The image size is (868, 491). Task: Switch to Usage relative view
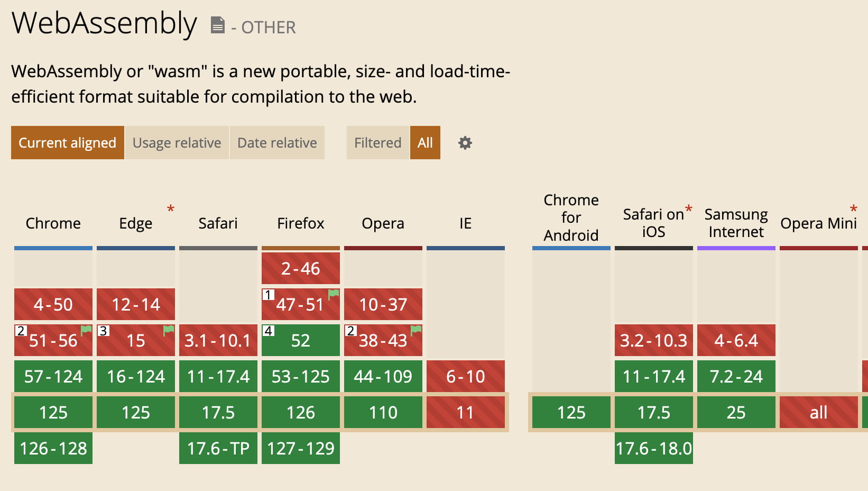coord(177,143)
